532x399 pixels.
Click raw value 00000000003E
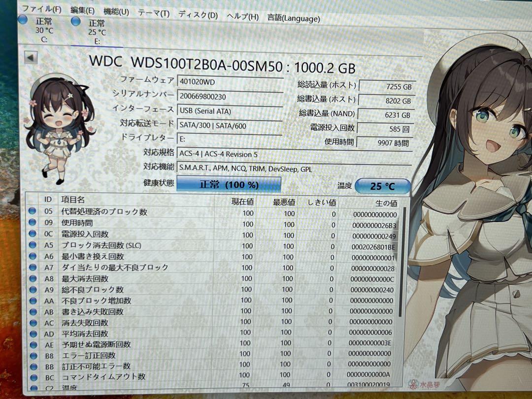(x=370, y=343)
